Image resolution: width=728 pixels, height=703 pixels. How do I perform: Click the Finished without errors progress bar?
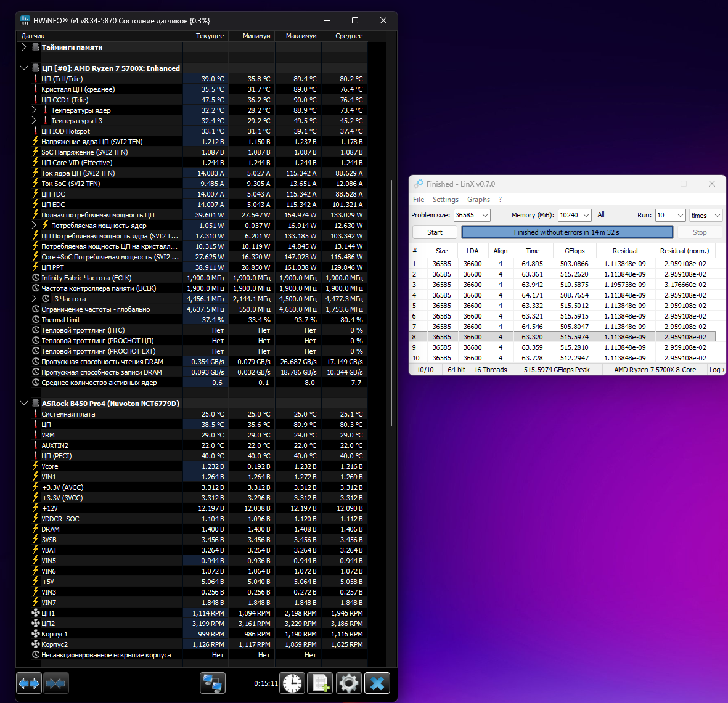point(567,232)
